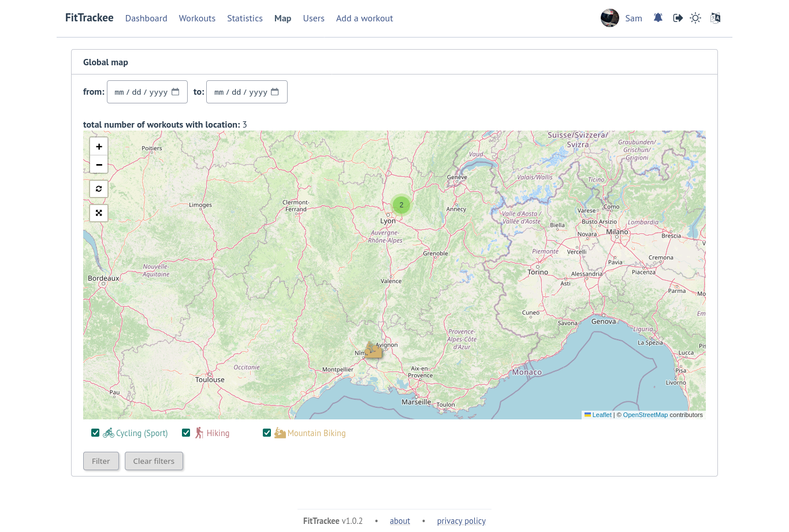Open notifications via the bell icon
This screenshot has width=789, height=532.
click(x=658, y=18)
